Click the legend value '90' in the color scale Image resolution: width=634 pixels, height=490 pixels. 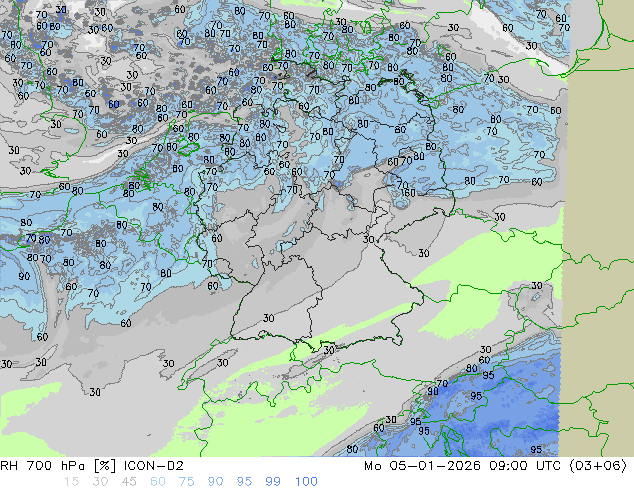[x=215, y=482]
